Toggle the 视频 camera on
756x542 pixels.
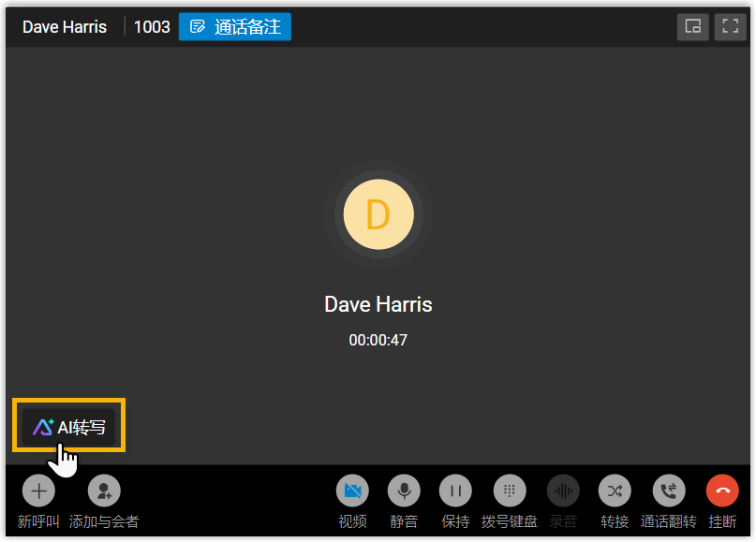coord(352,491)
